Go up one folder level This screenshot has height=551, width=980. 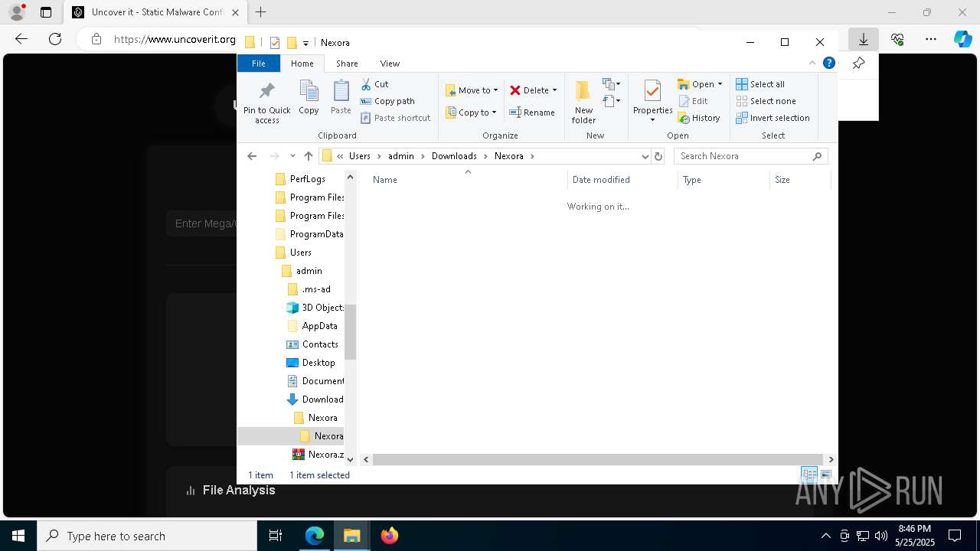(x=309, y=156)
